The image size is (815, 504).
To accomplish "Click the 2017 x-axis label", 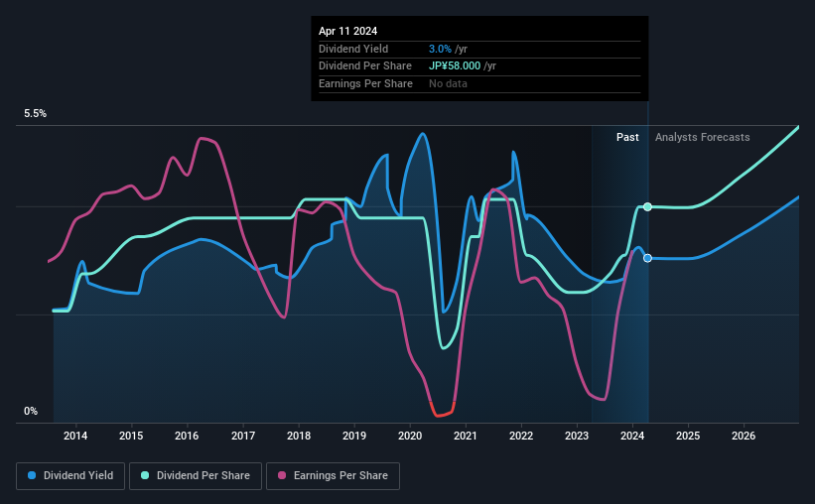I will pyautogui.click(x=243, y=436).
